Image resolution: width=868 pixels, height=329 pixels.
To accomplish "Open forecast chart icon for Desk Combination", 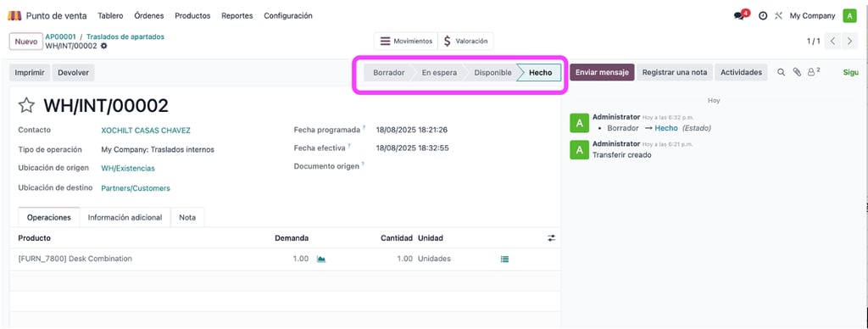I will coord(321,259).
